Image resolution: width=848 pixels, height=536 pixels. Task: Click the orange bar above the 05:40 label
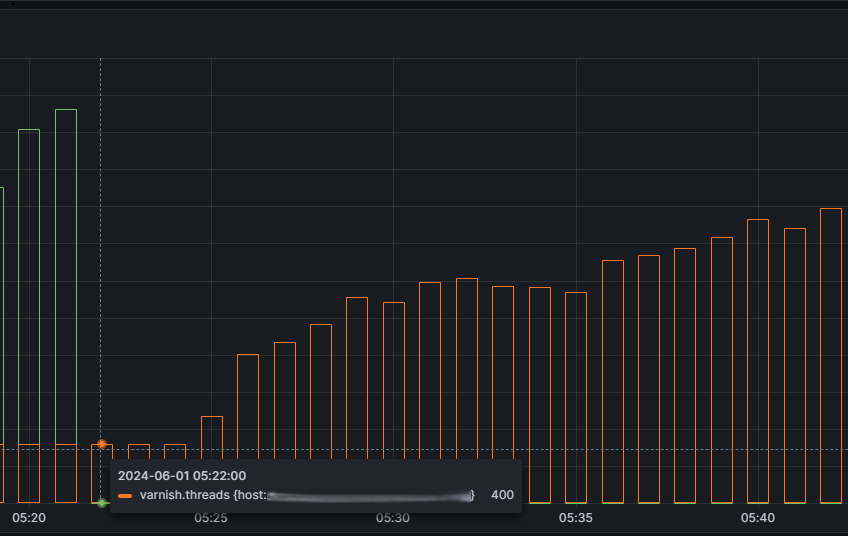coord(758,361)
